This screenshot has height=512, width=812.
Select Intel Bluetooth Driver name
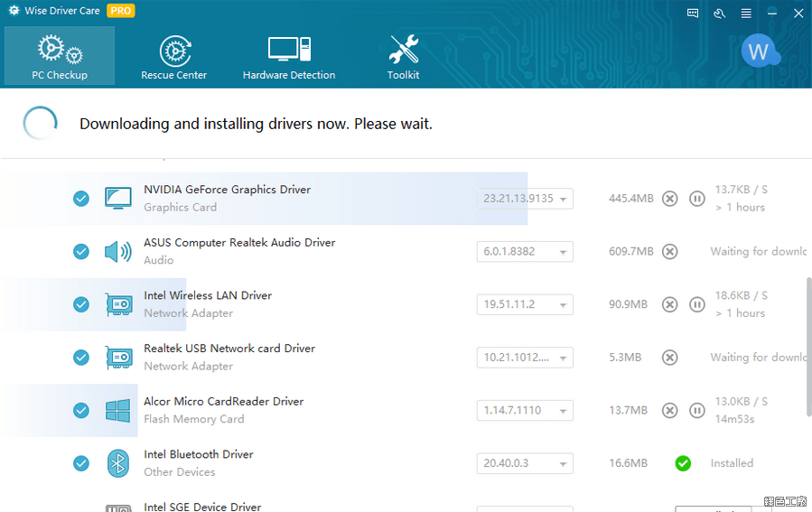click(199, 454)
